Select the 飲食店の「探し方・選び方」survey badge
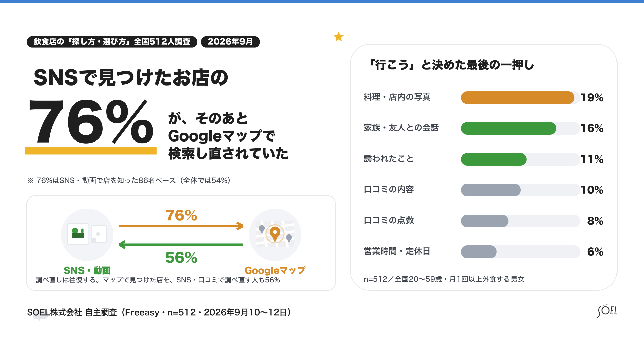Image resolution: width=644 pixels, height=338 pixels. coord(112,42)
